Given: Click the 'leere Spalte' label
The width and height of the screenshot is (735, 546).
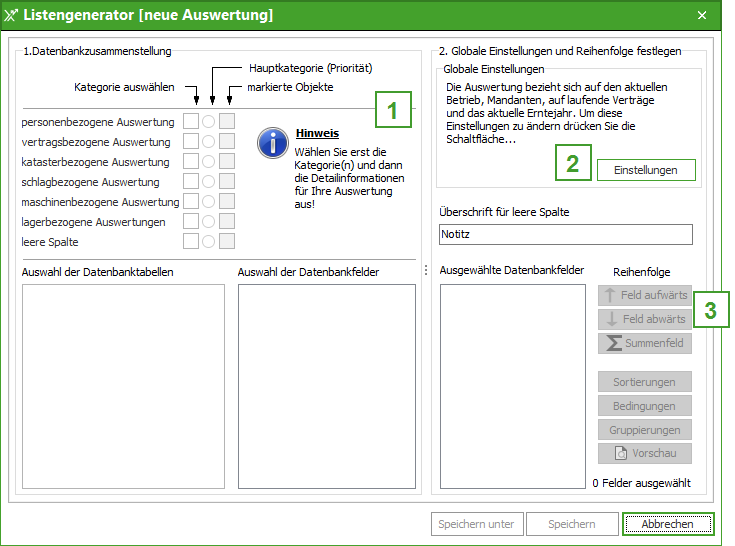Looking at the screenshot, I should coord(50,242).
